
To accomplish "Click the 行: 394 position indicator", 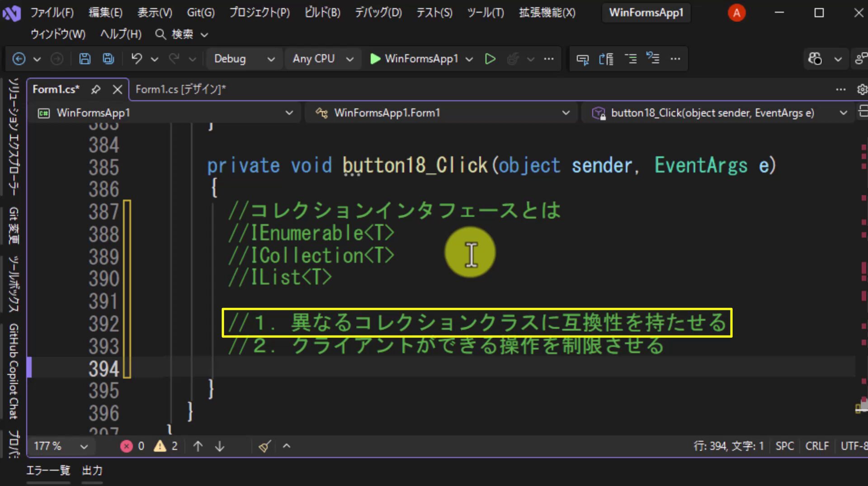I will tap(729, 446).
